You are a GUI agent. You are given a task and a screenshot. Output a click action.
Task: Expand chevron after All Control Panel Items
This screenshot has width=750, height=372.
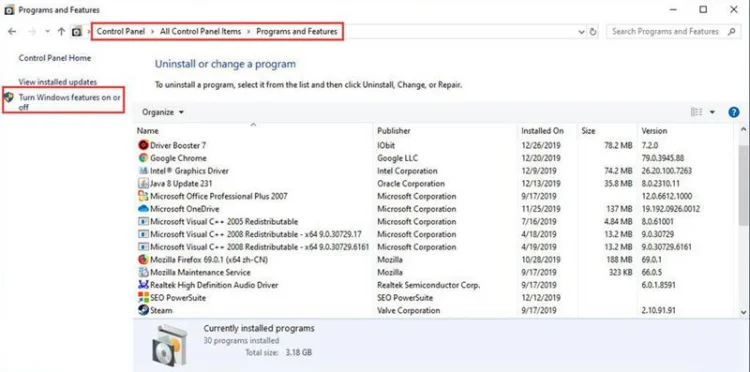point(249,32)
